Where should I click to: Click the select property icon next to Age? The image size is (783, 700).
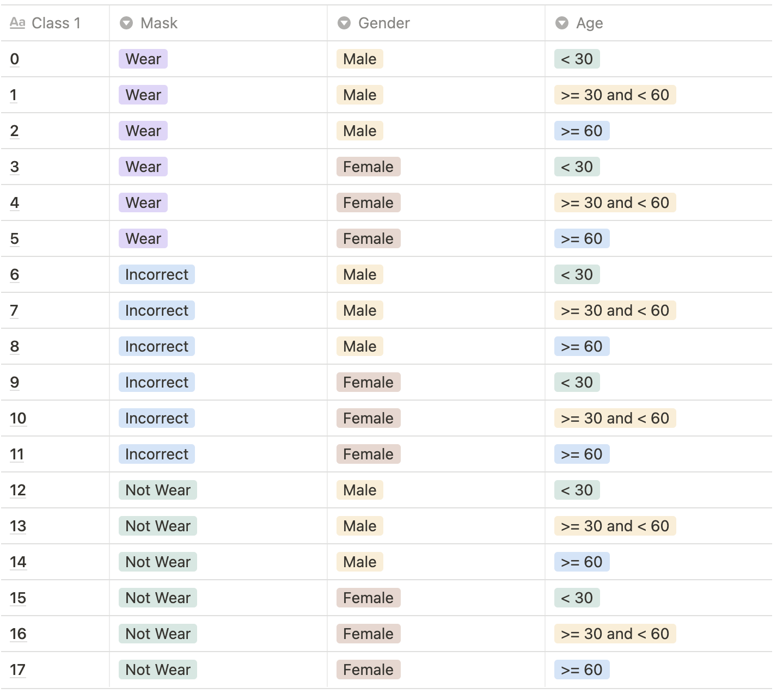[561, 23]
